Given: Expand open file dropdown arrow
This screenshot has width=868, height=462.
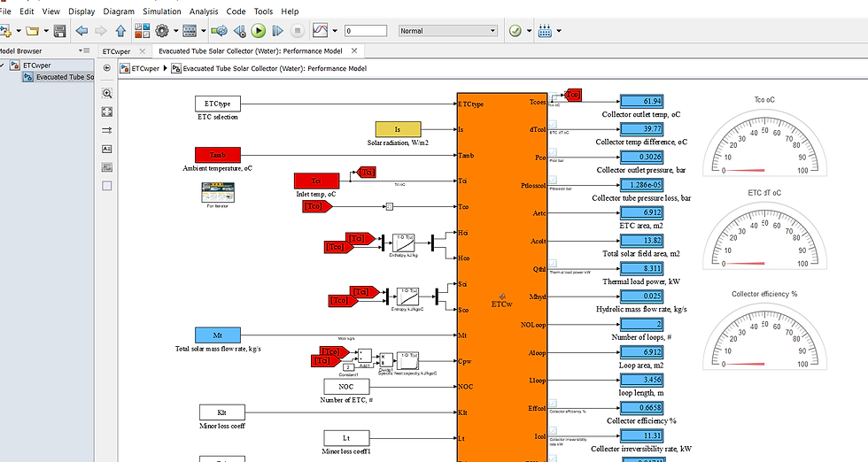Looking at the screenshot, I should point(46,31).
